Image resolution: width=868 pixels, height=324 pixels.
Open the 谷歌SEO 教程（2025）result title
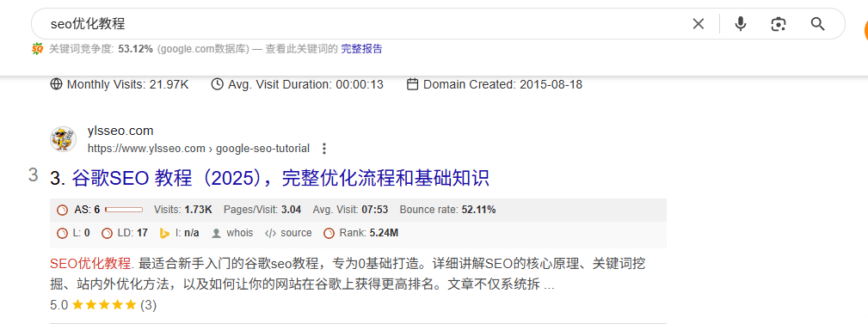280,178
